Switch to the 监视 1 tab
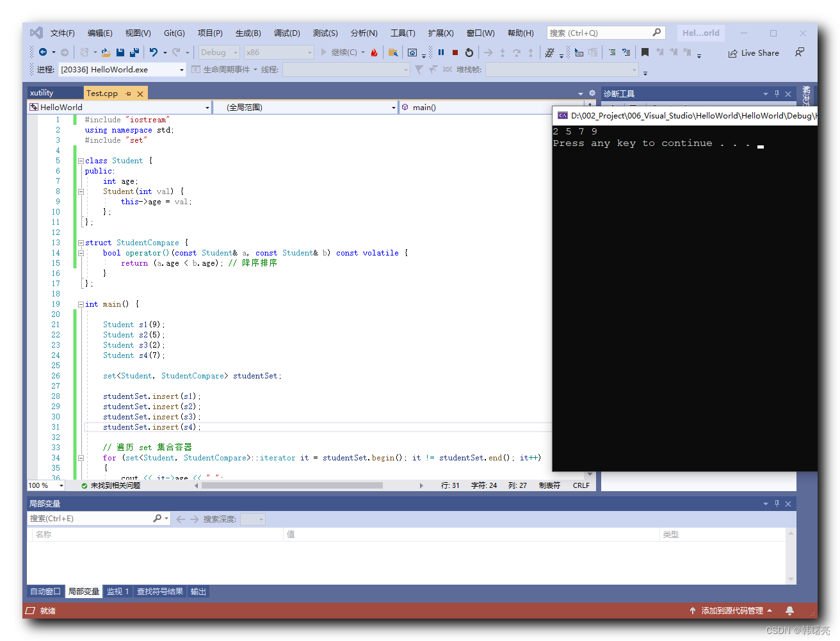Viewport: 840px width, 641px height. point(118,591)
